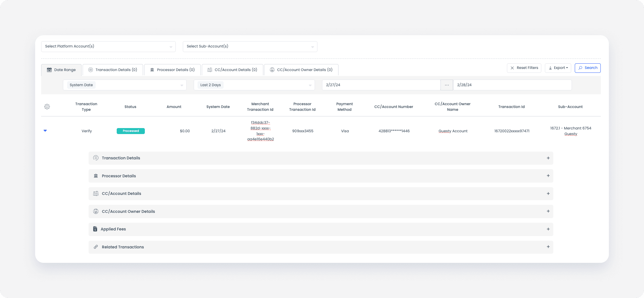Open the table column settings gear
The height and width of the screenshot is (298, 644).
tap(47, 107)
